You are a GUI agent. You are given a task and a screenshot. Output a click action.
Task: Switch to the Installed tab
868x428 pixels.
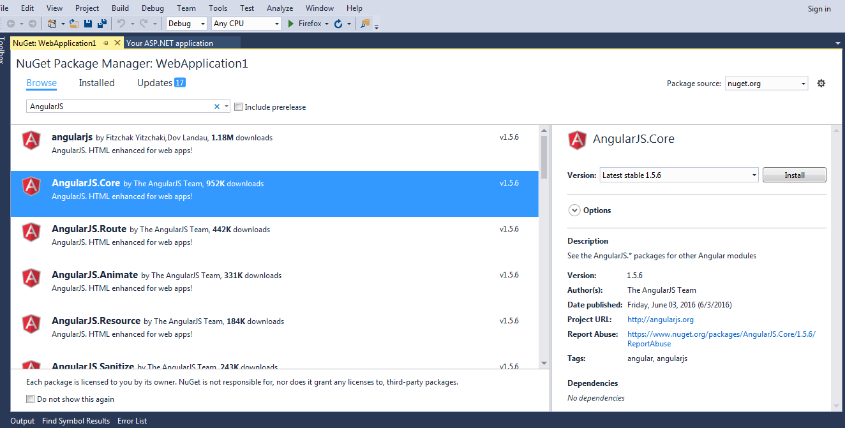97,83
